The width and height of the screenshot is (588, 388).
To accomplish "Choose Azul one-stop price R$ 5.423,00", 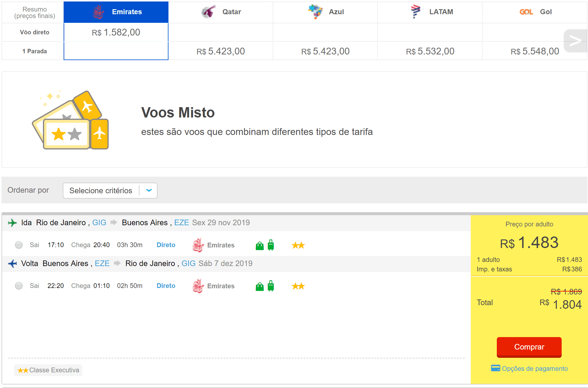I will [x=325, y=51].
